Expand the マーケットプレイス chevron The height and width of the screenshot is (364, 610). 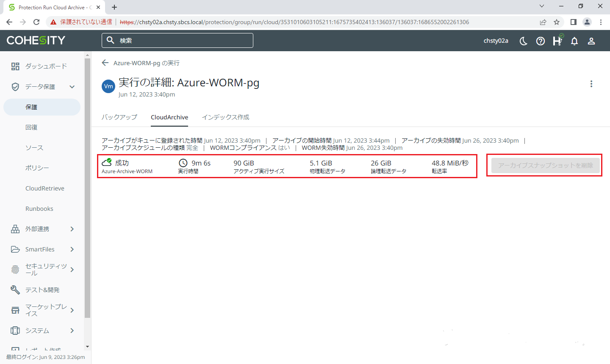click(x=72, y=310)
